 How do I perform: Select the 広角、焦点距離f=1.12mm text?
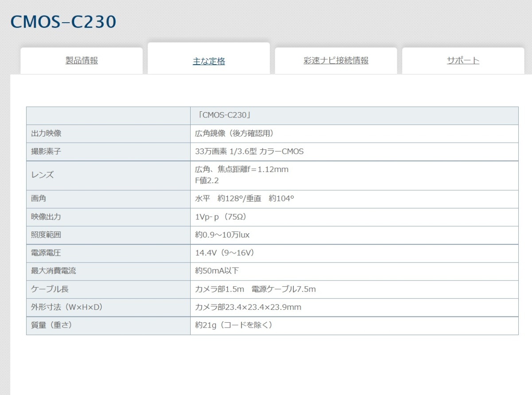pyautogui.click(x=242, y=169)
